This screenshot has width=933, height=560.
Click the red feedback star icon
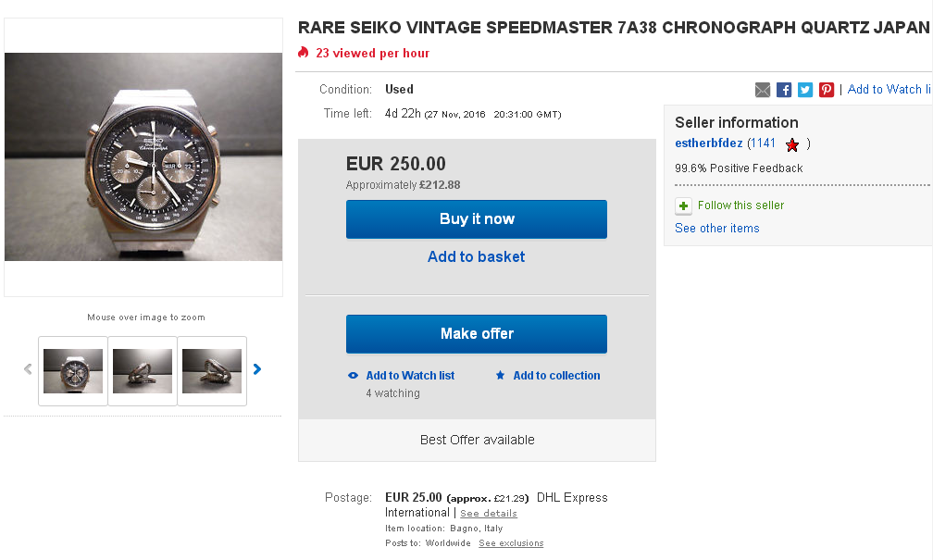791,144
